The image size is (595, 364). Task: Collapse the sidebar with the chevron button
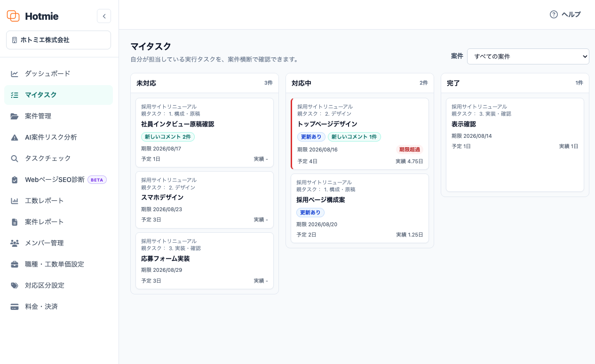pyautogui.click(x=104, y=16)
